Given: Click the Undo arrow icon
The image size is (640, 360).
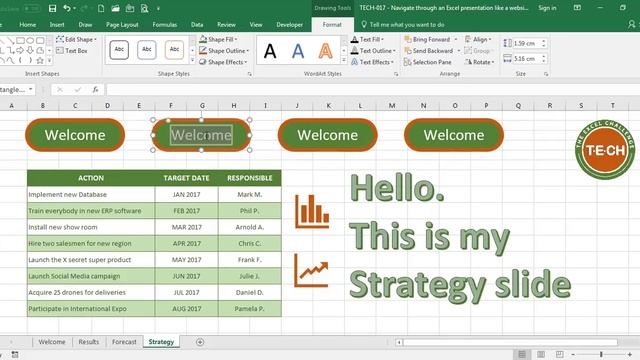Looking at the screenshot, I should coord(67,8).
